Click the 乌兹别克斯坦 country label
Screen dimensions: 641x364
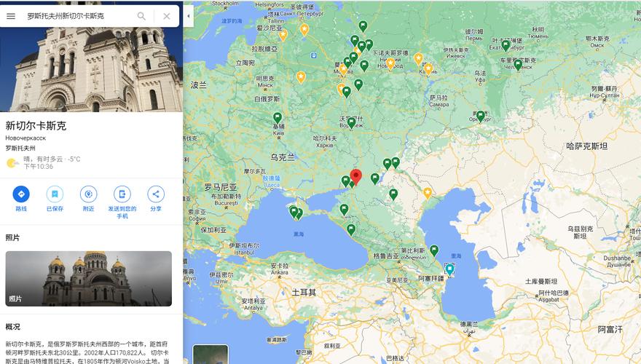(580, 232)
